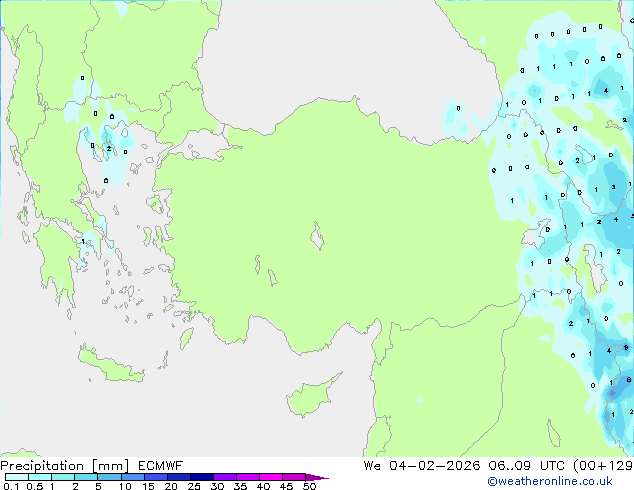634x490 pixels.
Task: Click the above-50 arrow tip of legend
Action: (x=317, y=477)
